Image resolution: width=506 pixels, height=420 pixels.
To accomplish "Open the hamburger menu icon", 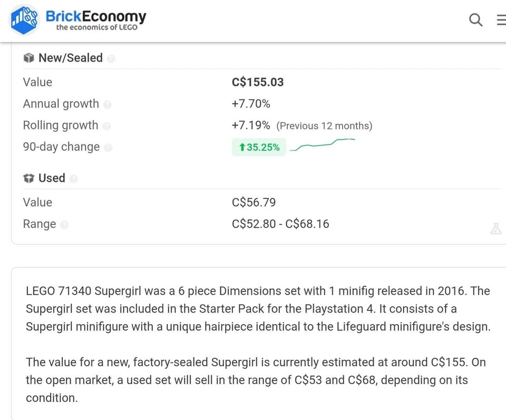I will pos(501,20).
